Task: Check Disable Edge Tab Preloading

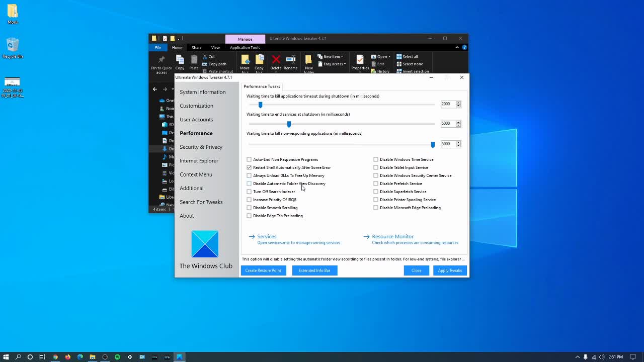Action: pos(249,216)
